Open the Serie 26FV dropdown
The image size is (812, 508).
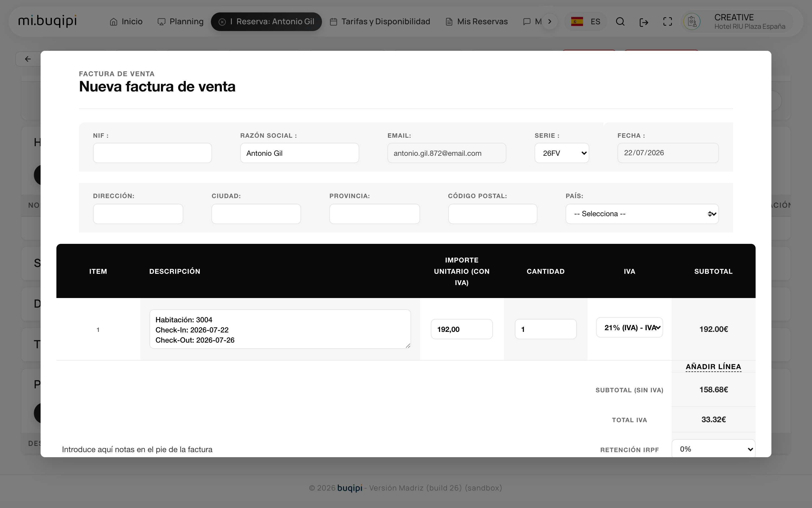(x=562, y=153)
